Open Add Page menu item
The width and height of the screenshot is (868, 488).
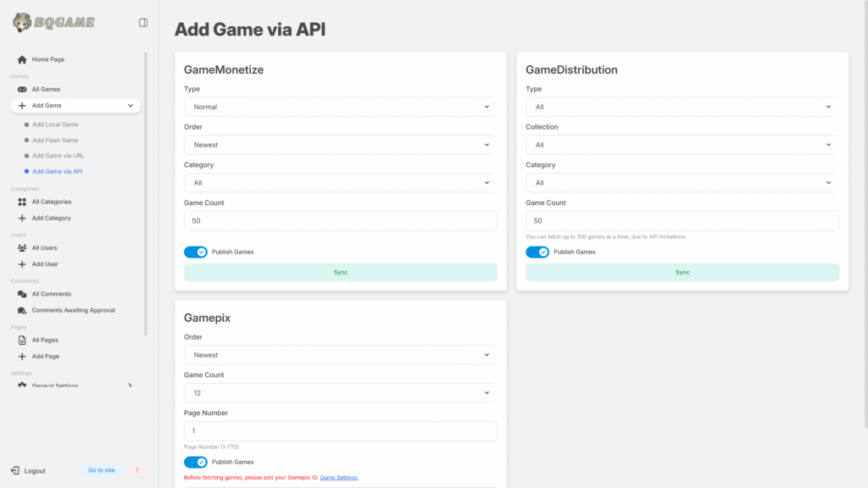46,357
